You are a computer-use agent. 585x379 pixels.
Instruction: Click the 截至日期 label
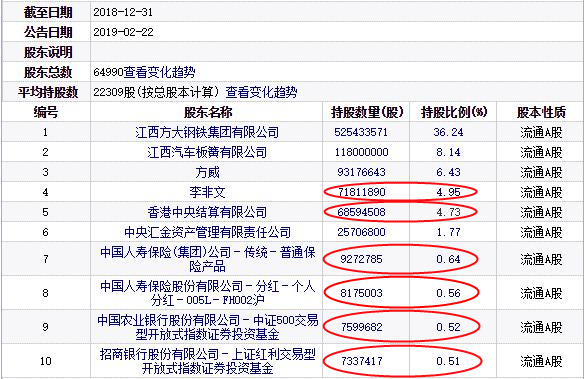[x=48, y=12]
